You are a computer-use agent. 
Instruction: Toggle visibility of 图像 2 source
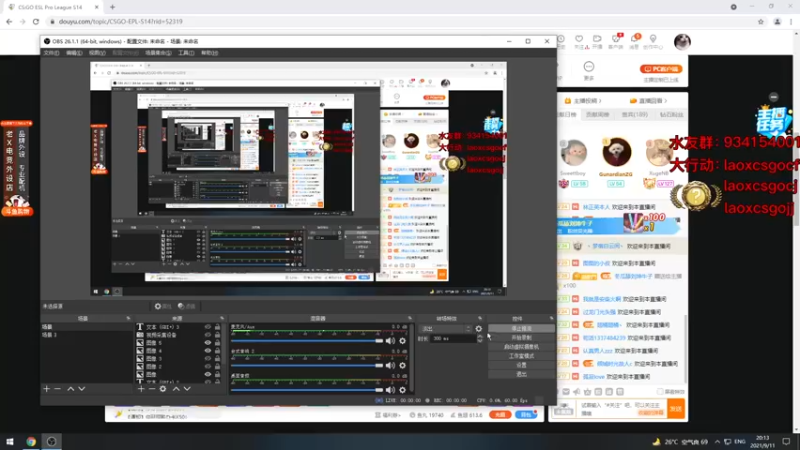coord(208,366)
